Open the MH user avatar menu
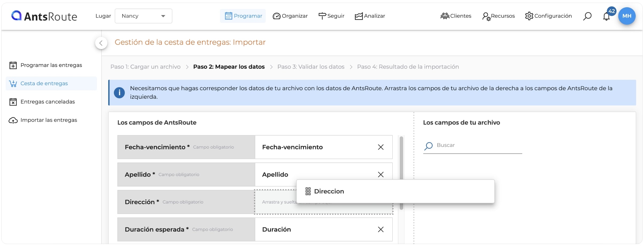 (627, 16)
